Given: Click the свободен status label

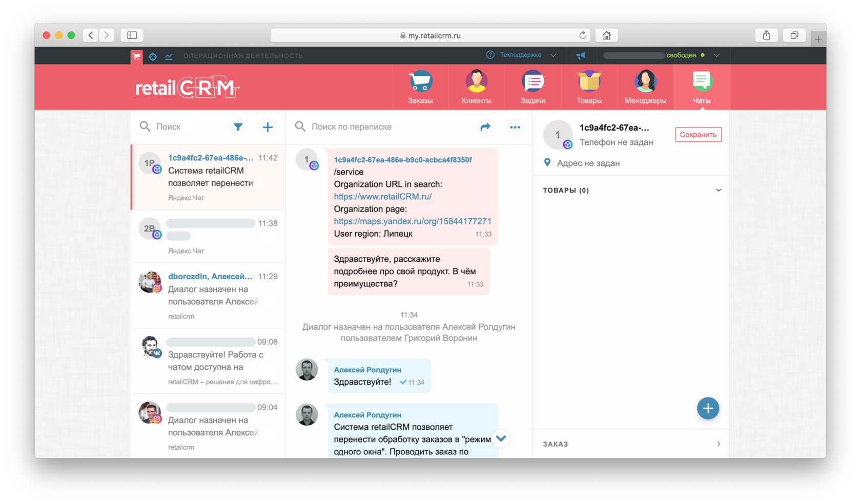Looking at the screenshot, I should pos(681,55).
